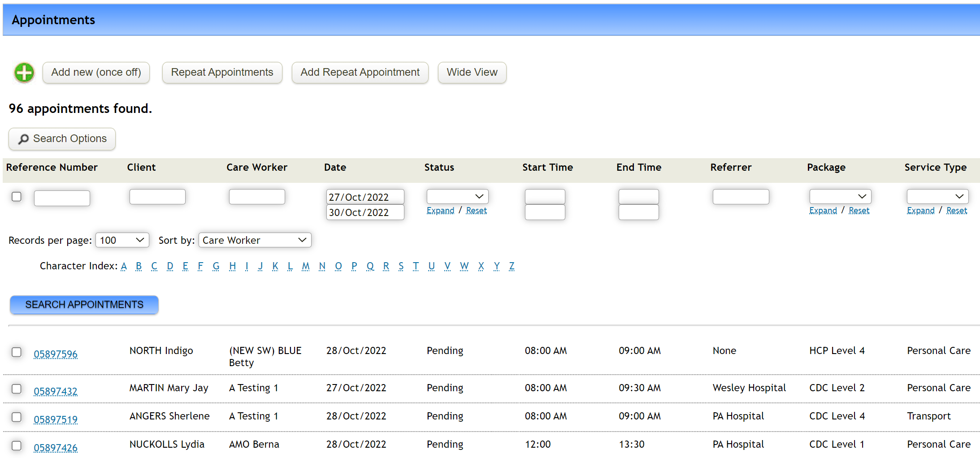Expand the Date filter options
Viewport: 980px width, 458px height.
440,210
